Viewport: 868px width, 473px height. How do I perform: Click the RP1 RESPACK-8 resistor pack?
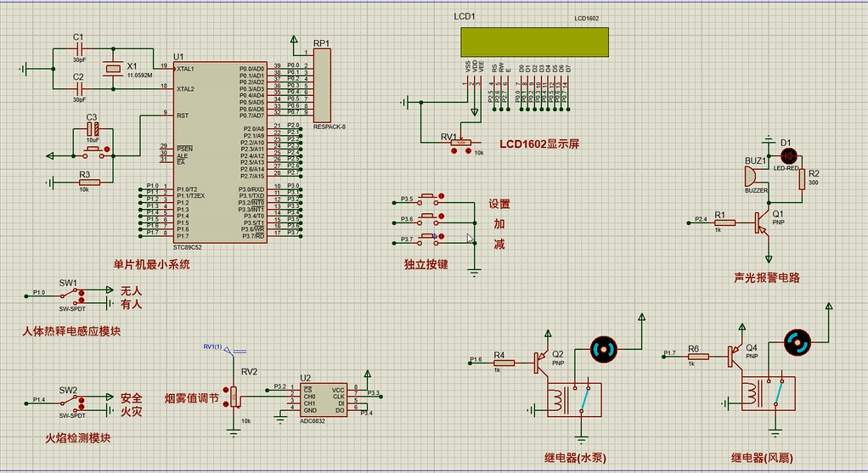click(322, 85)
